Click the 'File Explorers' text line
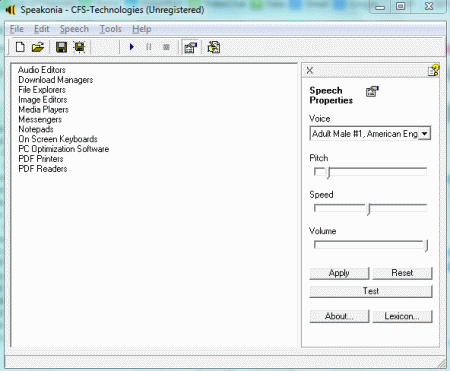Image resolution: width=450 pixels, height=371 pixels. [42, 90]
